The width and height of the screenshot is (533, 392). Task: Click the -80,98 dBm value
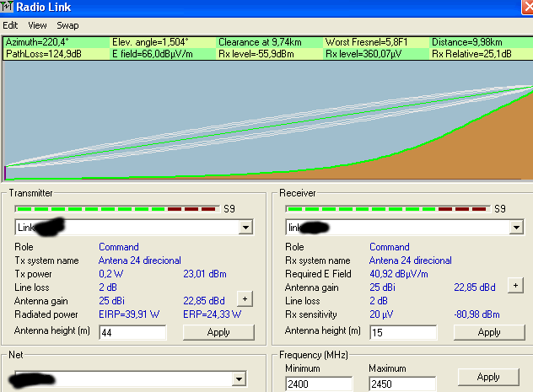pos(476,314)
